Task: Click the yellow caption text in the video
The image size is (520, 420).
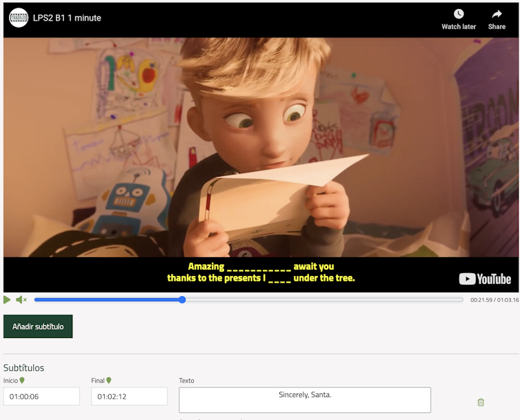Action: 261,272
